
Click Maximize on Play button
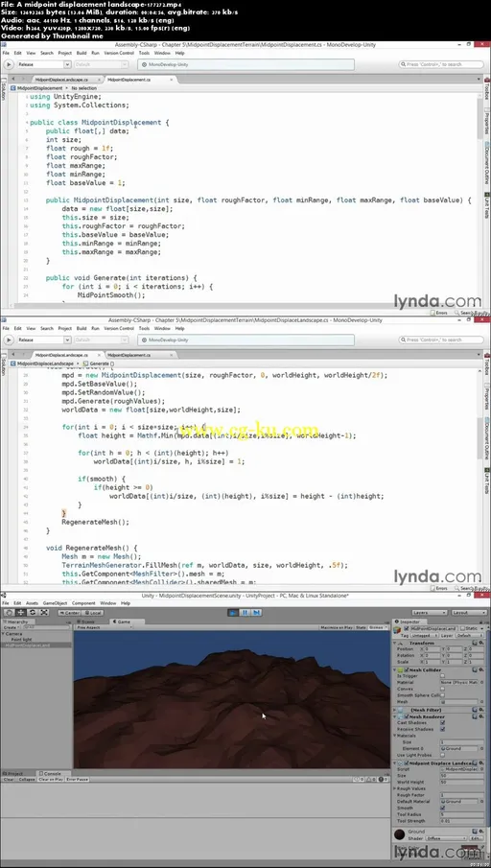click(x=337, y=627)
